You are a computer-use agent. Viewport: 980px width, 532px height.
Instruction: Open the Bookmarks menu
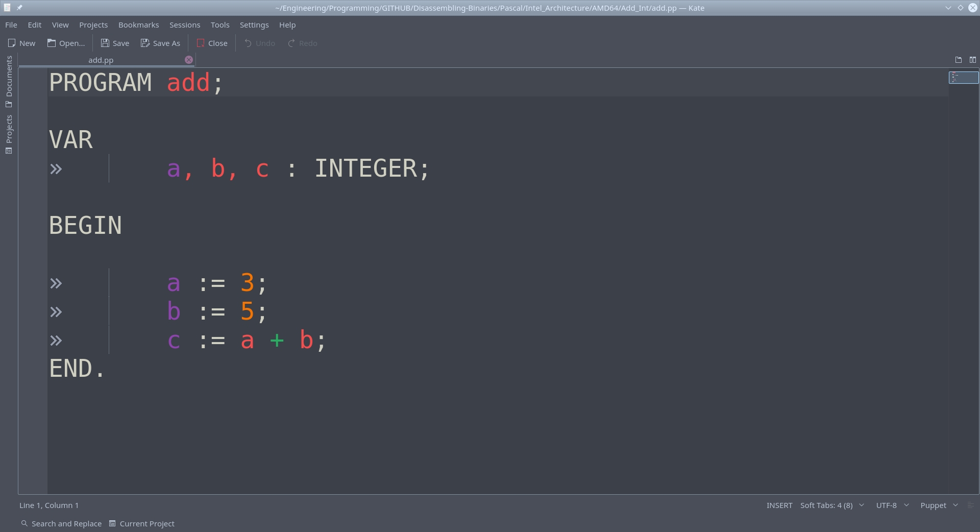(x=138, y=25)
